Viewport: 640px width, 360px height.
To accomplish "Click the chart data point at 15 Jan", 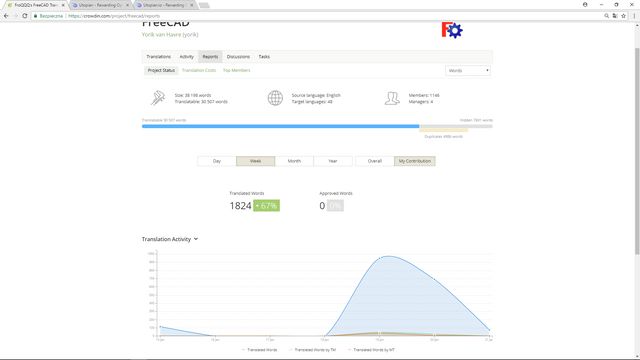I will click(x=160, y=327).
